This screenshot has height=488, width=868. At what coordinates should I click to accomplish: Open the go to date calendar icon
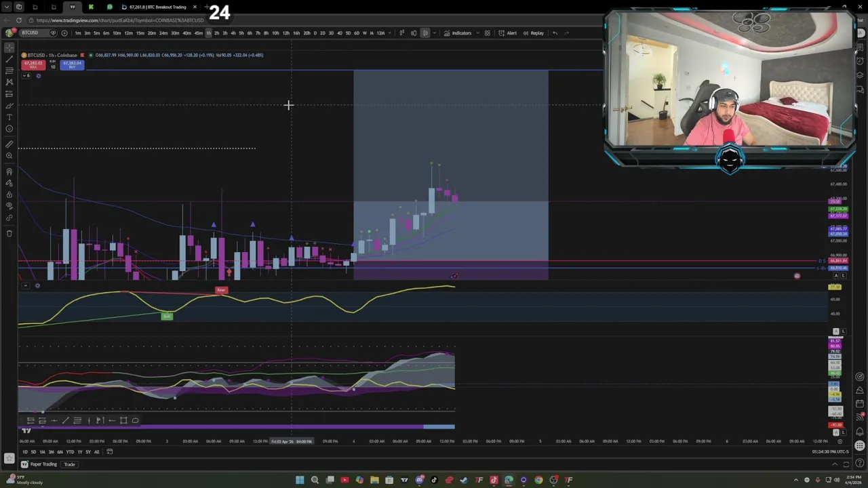click(109, 452)
